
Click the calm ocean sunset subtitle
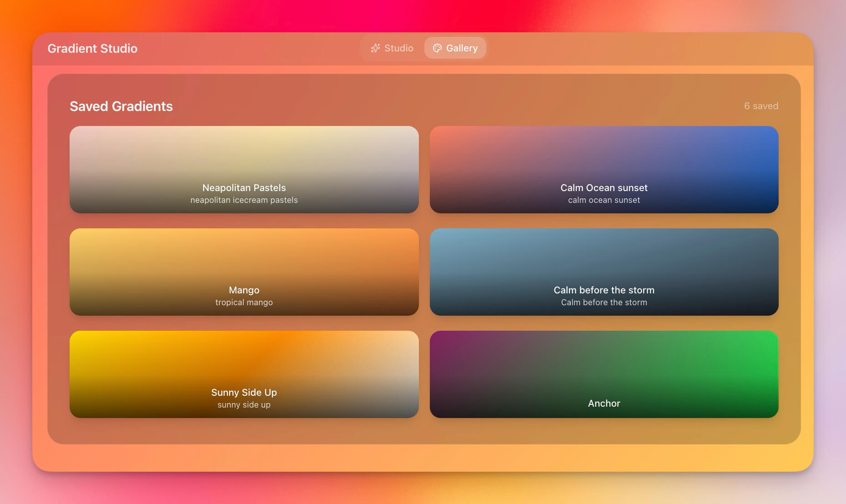pyautogui.click(x=604, y=200)
